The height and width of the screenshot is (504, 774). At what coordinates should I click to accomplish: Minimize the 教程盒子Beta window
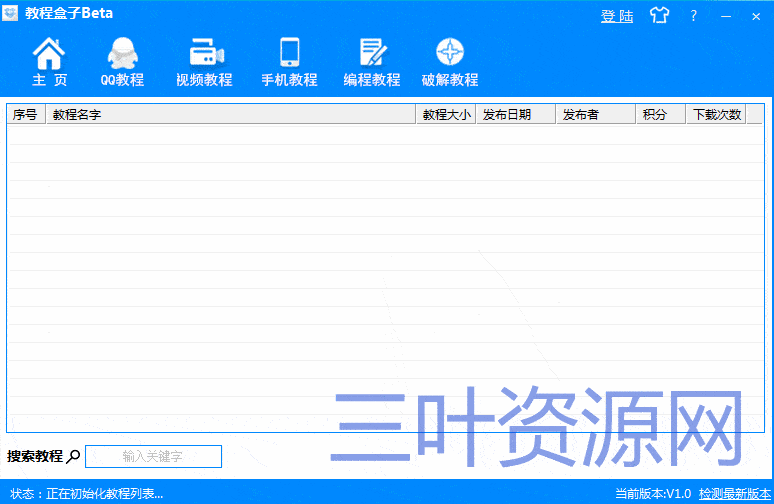tap(726, 15)
